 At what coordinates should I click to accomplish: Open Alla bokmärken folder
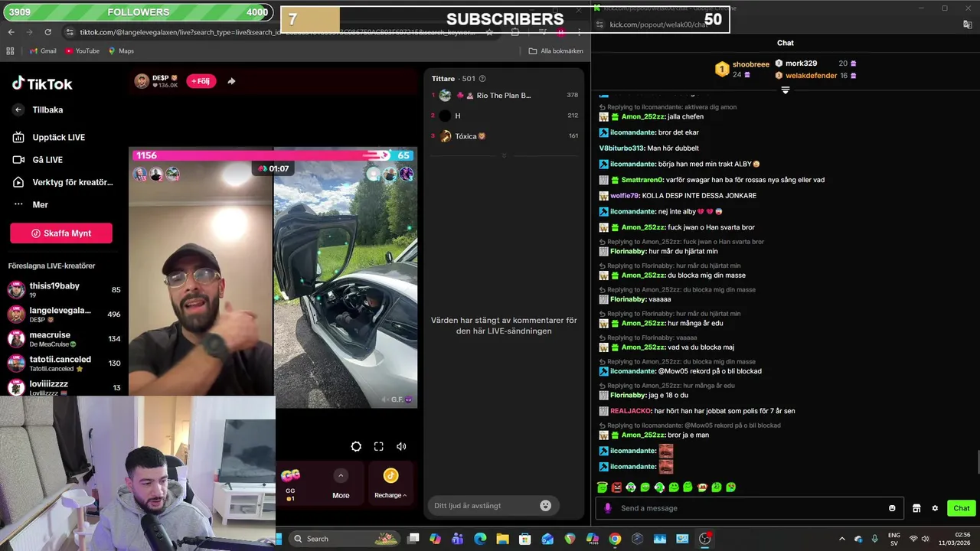point(556,51)
